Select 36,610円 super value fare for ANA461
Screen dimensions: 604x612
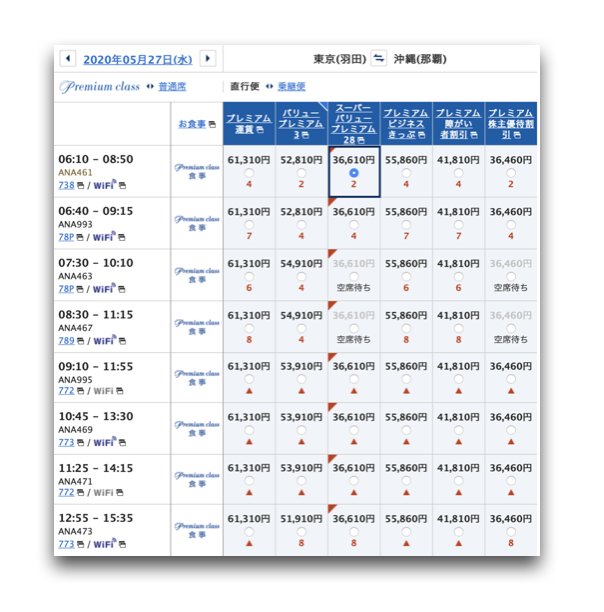[354, 173]
